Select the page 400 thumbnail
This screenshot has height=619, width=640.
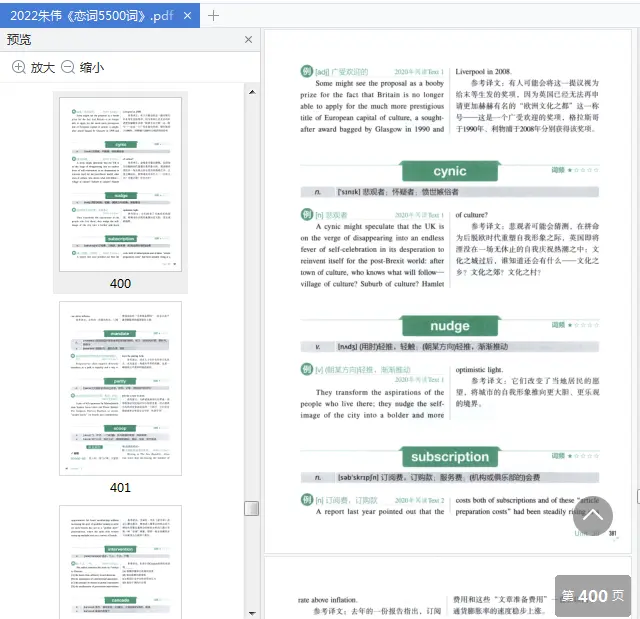(120, 184)
